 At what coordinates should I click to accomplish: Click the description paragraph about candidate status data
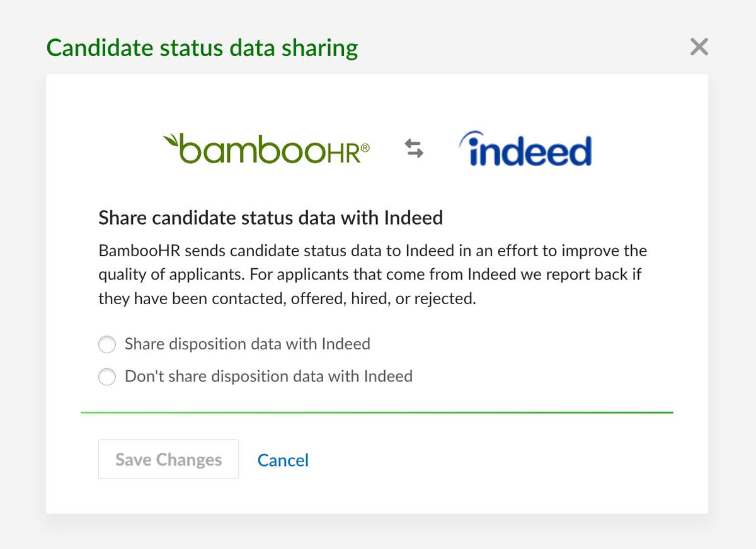pyautogui.click(x=371, y=274)
